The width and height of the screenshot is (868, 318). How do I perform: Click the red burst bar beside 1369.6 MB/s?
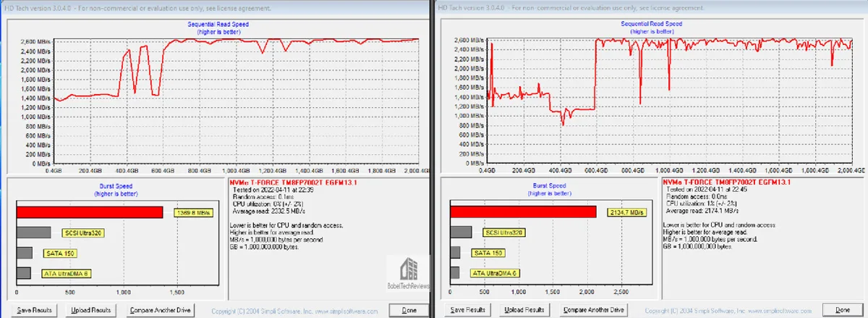coord(90,212)
